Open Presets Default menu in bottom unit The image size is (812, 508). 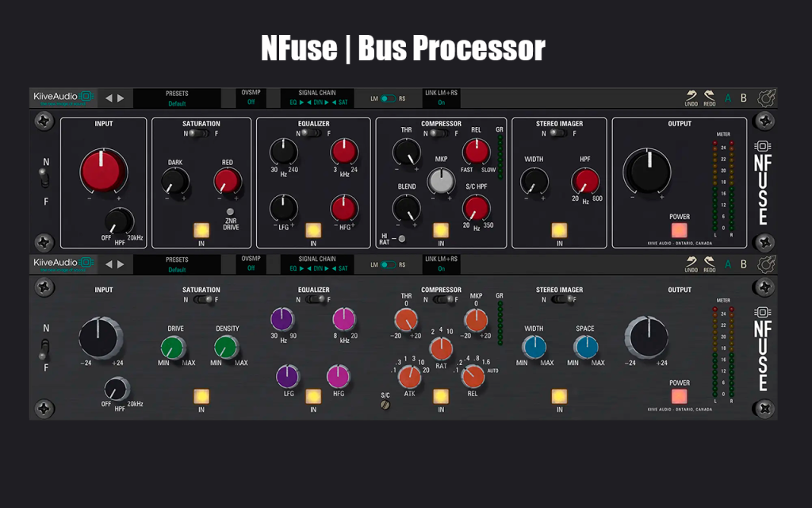177,264
